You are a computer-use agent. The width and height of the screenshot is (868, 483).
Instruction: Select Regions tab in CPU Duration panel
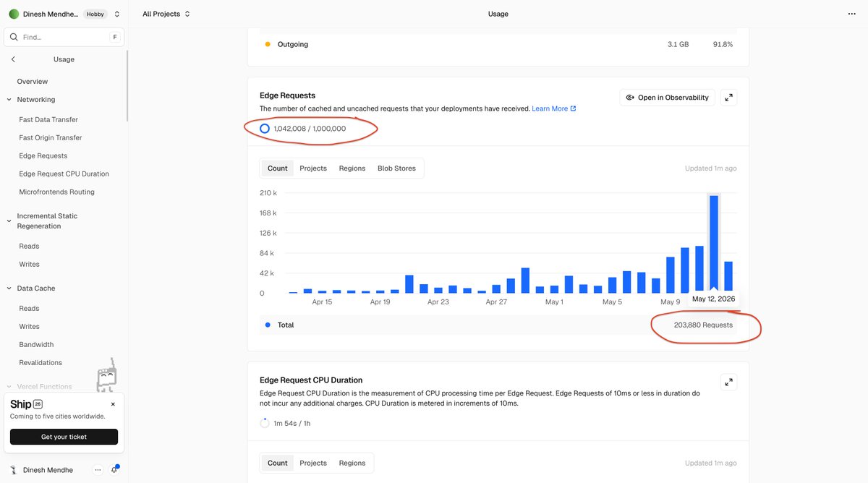(352, 463)
